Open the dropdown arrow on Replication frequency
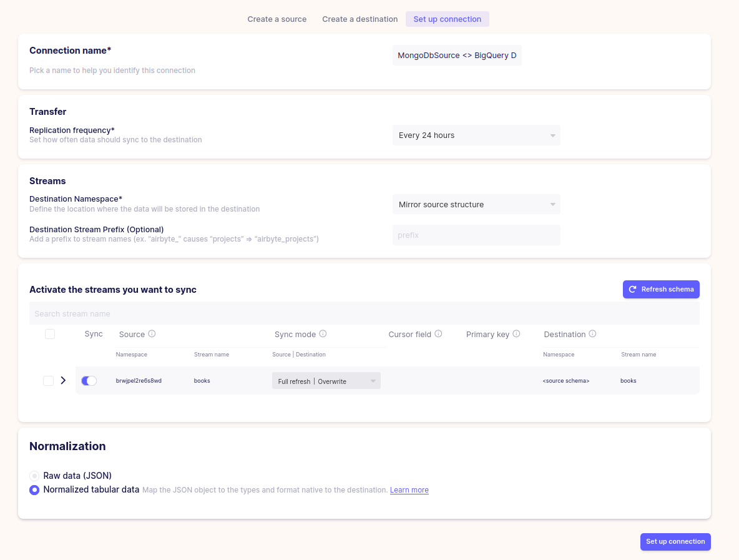The height and width of the screenshot is (560, 739). pyautogui.click(x=552, y=135)
